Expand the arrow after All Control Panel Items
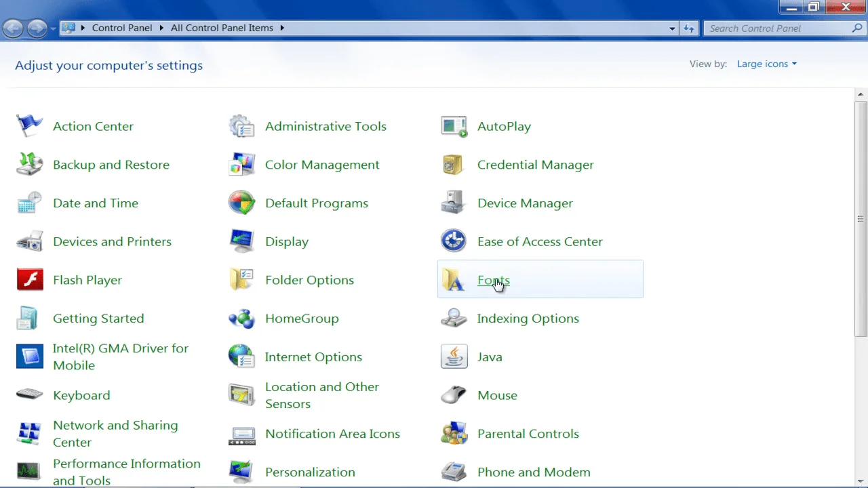The height and width of the screenshot is (488, 868). 282,28
